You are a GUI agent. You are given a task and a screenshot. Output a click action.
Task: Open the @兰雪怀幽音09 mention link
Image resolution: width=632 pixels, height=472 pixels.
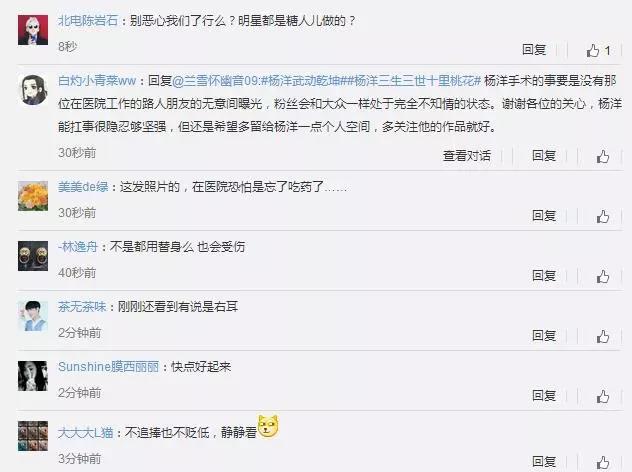[x=216, y=81]
